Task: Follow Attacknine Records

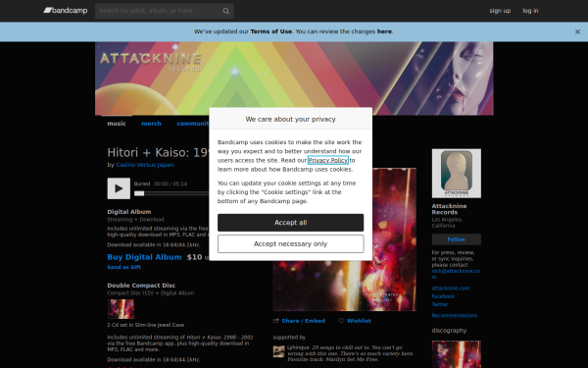Action: pyautogui.click(x=456, y=239)
